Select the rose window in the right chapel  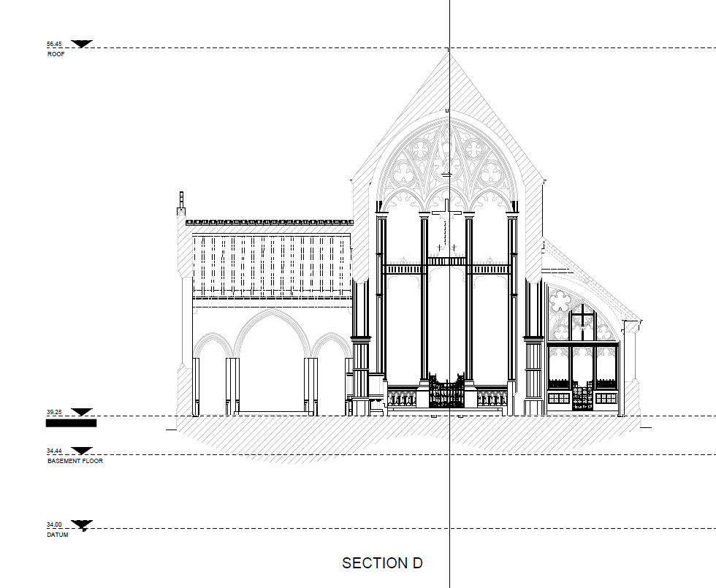(x=561, y=300)
